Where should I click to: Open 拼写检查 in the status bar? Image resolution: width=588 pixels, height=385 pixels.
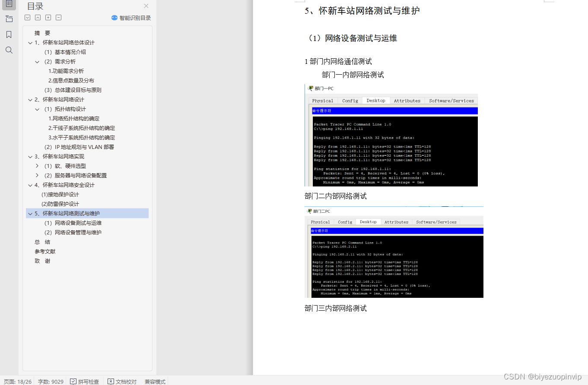pyautogui.click(x=85, y=382)
